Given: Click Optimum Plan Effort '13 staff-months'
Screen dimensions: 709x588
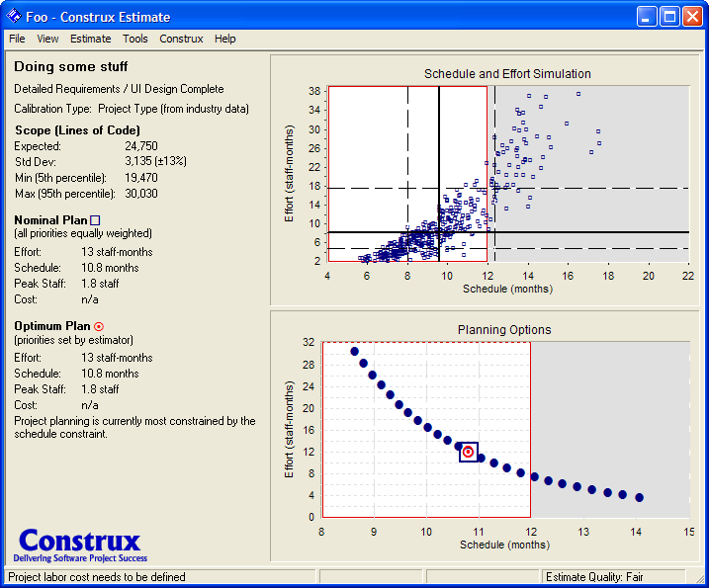Looking at the screenshot, I should [117, 358].
